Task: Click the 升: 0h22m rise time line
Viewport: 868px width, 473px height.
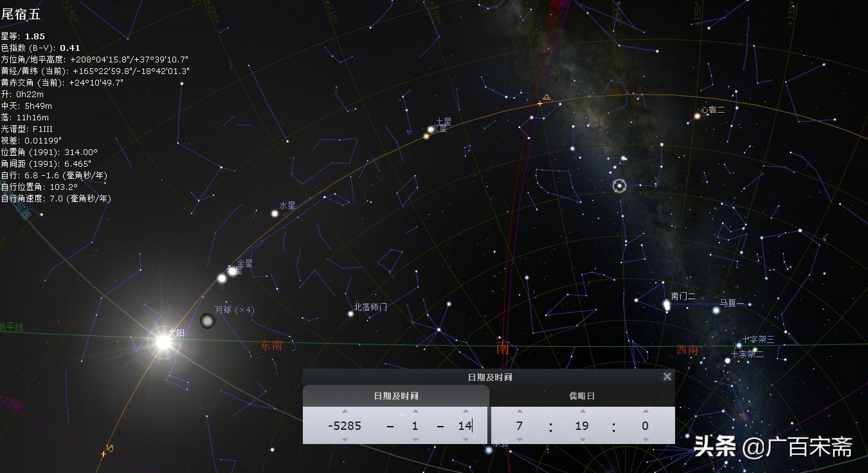Action: coord(22,94)
